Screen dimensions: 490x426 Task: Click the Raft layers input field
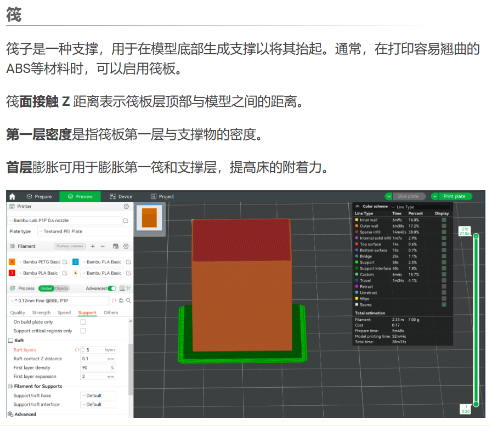99,350
